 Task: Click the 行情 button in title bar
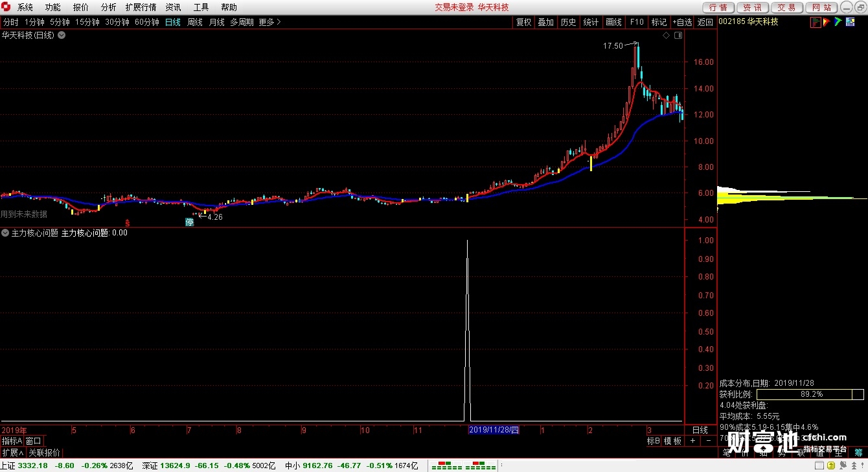point(718,7)
